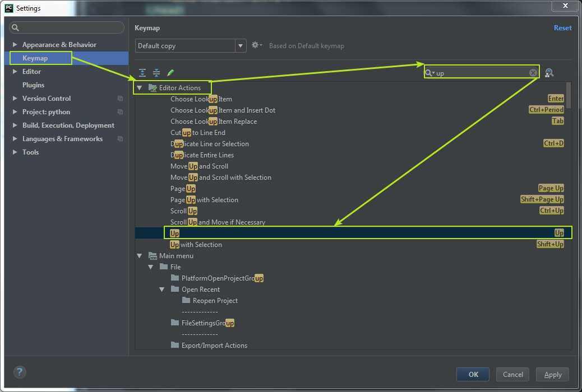Open Languages & Frameworks settings page

pyautogui.click(x=62, y=139)
